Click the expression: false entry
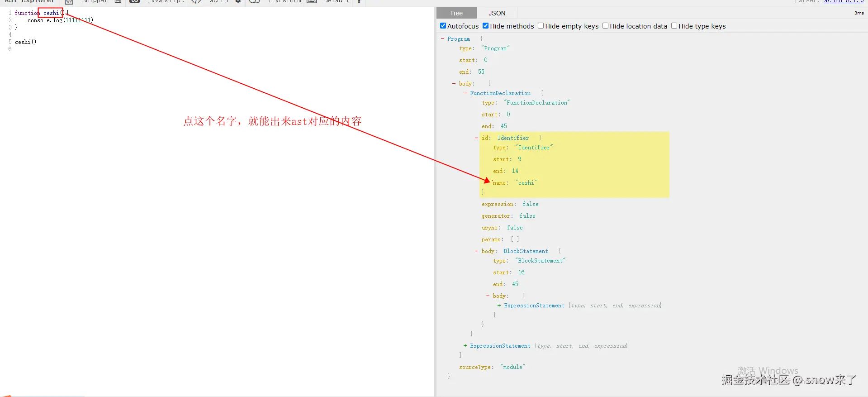Image resolution: width=868 pixels, height=397 pixels. 510,204
